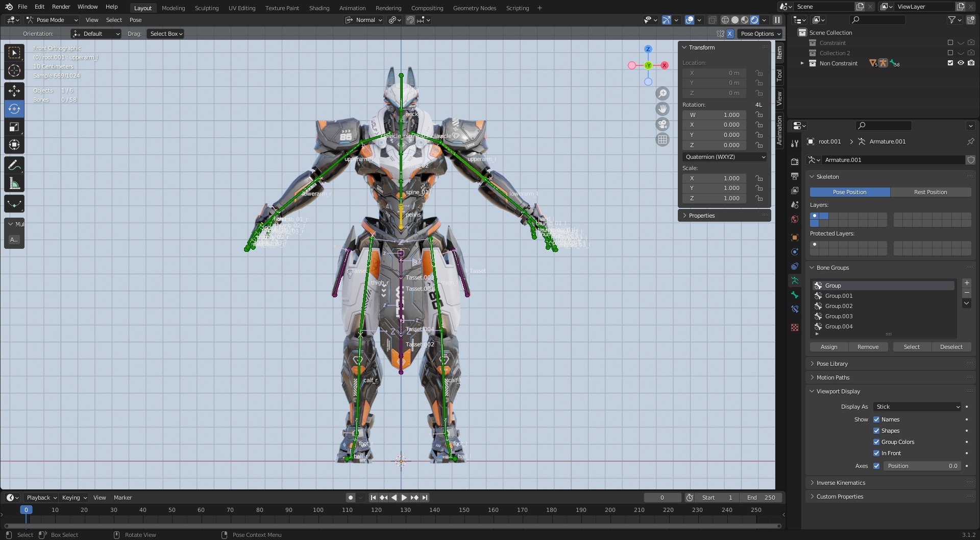This screenshot has width=980, height=540.
Task: Toggle fake user shield for Armature.001
Action: pyautogui.click(x=971, y=160)
